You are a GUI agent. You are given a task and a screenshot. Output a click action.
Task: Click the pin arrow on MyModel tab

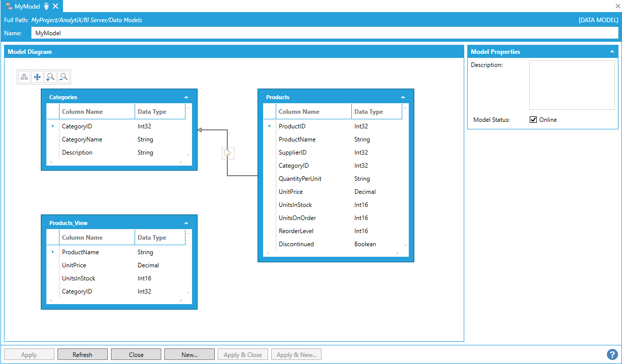[46, 6]
